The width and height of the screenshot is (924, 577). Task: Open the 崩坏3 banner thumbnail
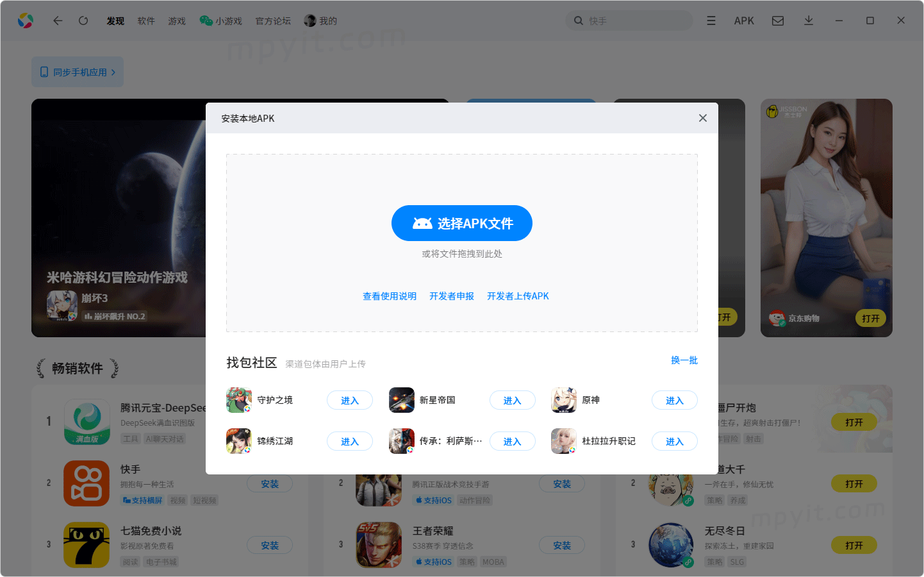(x=62, y=305)
